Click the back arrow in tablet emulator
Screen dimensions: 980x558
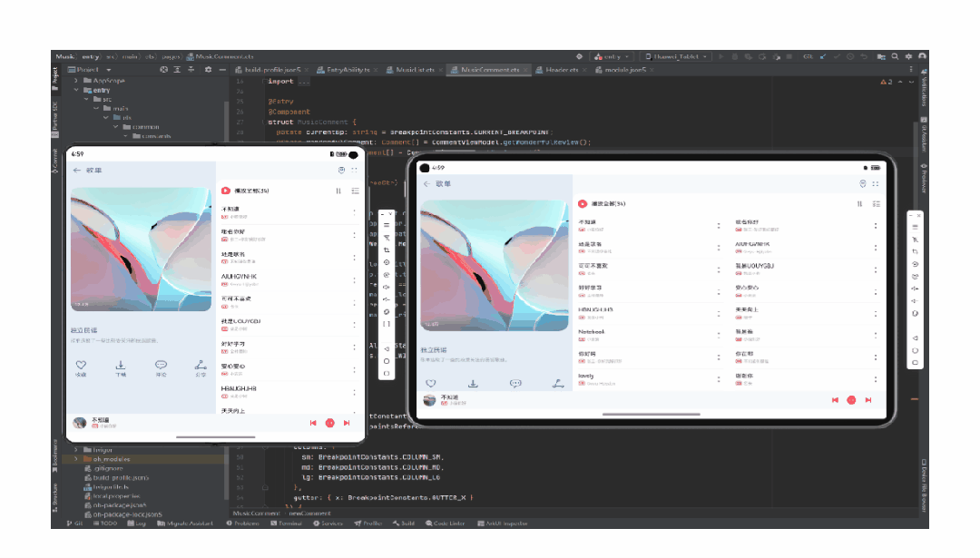(426, 183)
